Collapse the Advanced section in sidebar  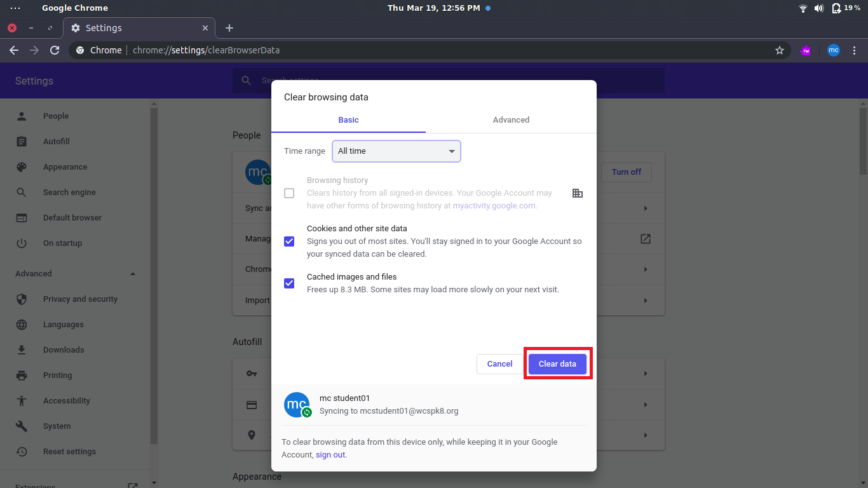pos(133,274)
